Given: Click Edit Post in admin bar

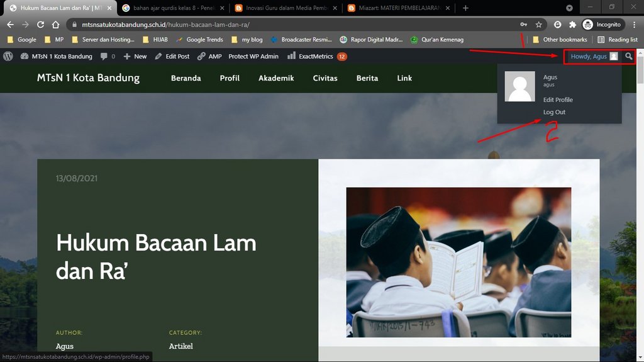Looking at the screenshot, I should pos(172,57).
